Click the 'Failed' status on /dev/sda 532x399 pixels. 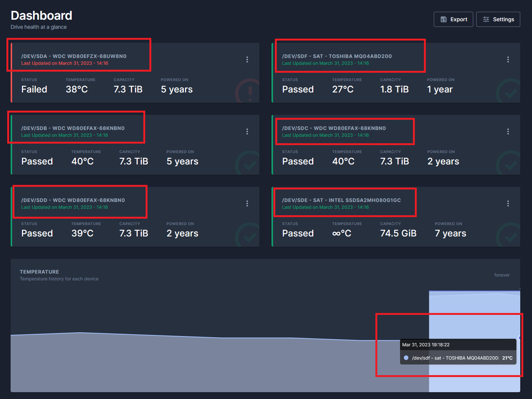pos(34,89)
